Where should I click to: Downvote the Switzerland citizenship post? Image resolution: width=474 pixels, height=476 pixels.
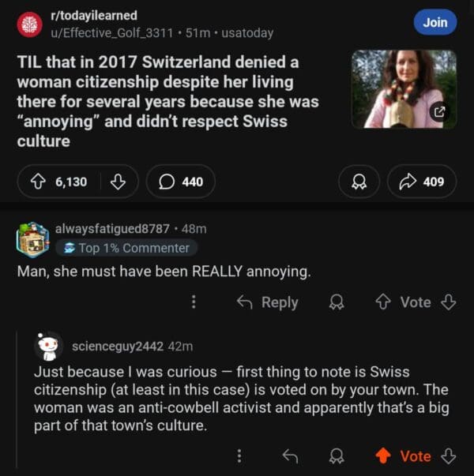pyautogui.click(x=117, y=182)
